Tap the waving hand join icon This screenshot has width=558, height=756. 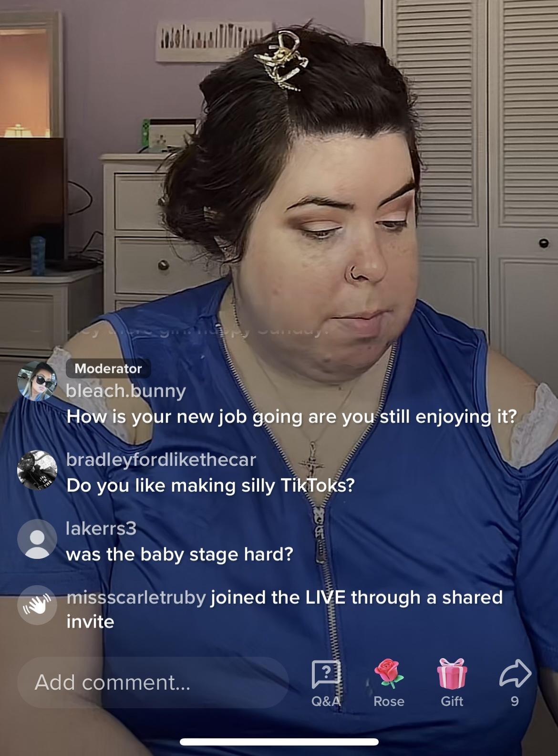[37, 605]
